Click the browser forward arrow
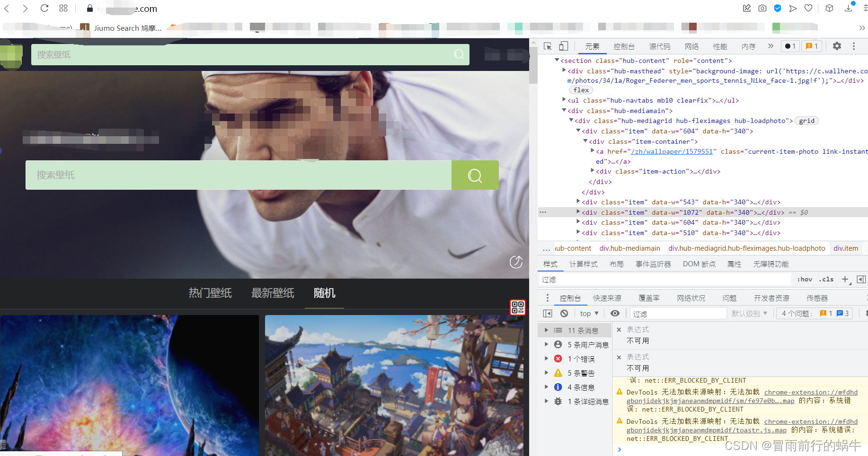Image resolution: width=868 pixels, height=456 pixels. click(25, 9)
